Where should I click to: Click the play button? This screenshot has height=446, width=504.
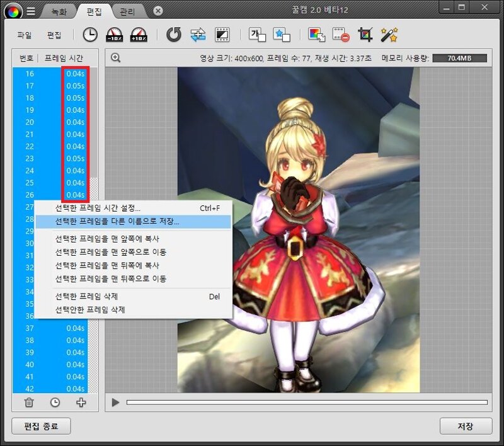[115, 403]
